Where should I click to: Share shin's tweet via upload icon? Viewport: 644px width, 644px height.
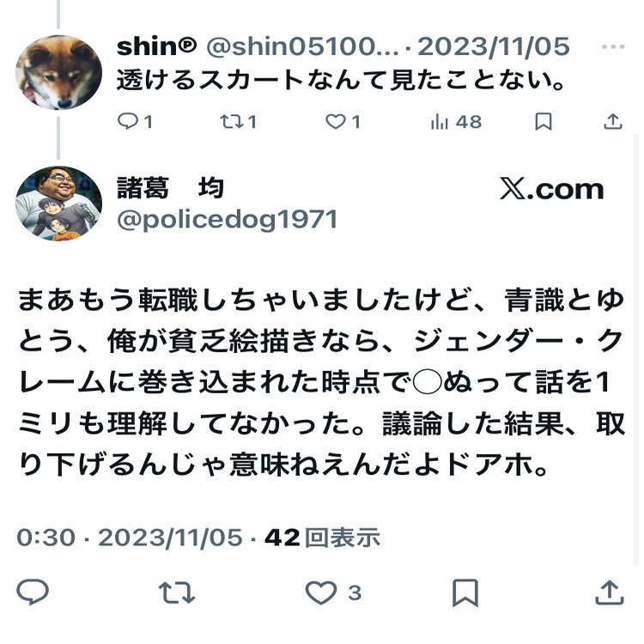click(613, 122)
